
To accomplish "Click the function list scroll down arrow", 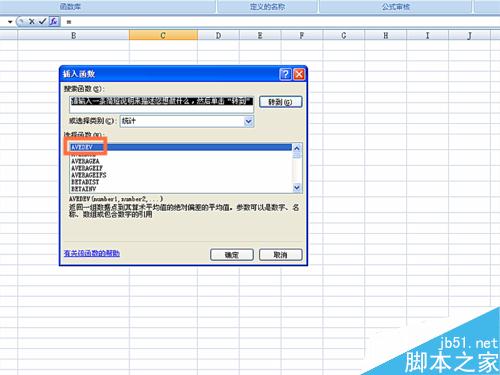I will (297, 188).
